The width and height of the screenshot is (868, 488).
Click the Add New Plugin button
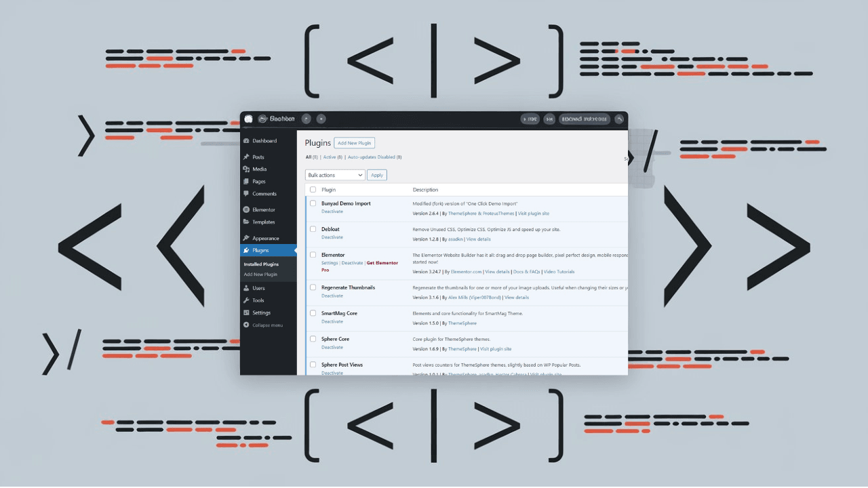pos(354,142)
